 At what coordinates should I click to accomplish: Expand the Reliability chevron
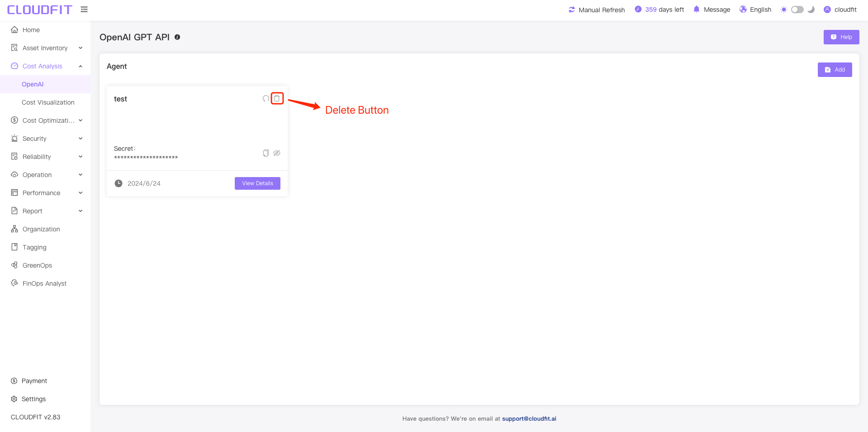(x=81, y=157)
